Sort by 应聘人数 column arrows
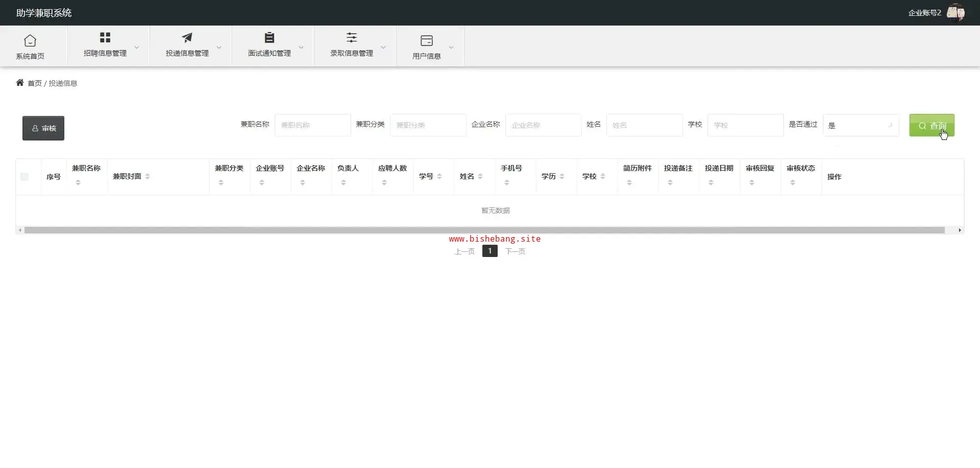The image size is (980, 468). pyautogui.click(x=384, y=182)
